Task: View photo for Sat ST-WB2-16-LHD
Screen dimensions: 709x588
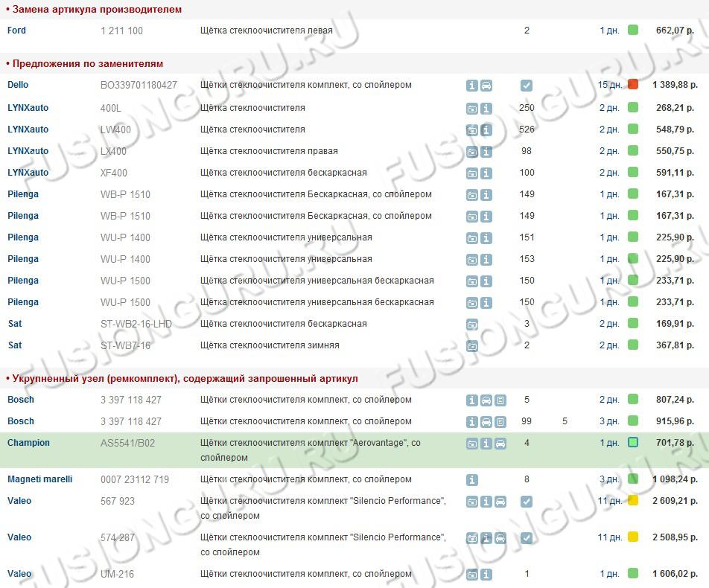Action: (471, 325)
